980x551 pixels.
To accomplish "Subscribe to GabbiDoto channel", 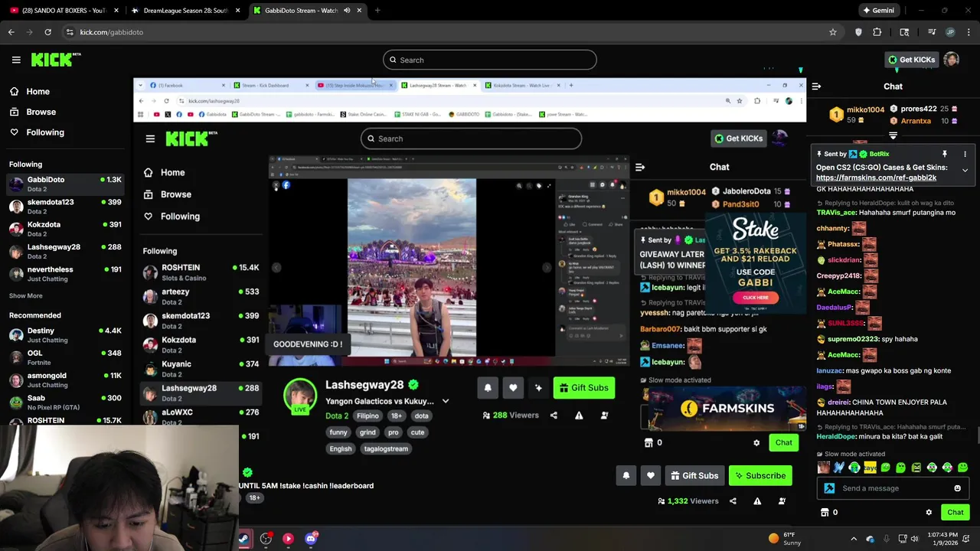I will 760,476.
